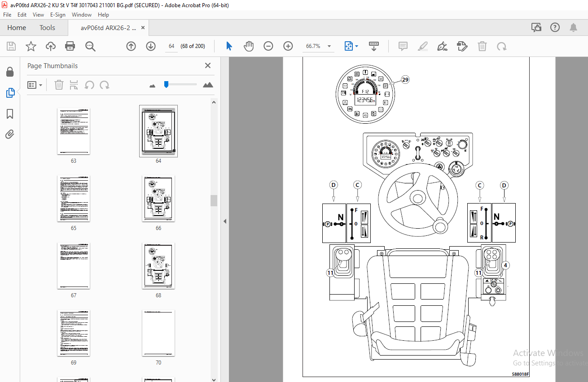Image resolution: width=588 pixels, height=382 pixels.
Task: Open the Attachments paperclip panel
Action: pos(10,134)
